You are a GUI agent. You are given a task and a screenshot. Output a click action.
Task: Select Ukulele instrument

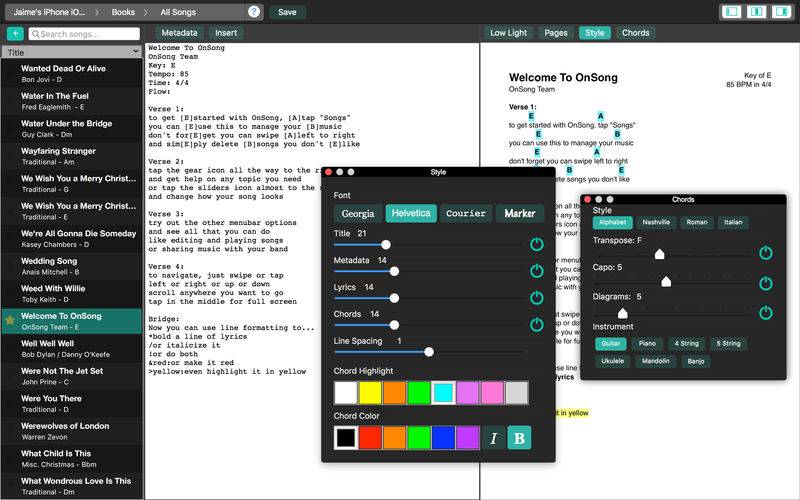[612, 361]
